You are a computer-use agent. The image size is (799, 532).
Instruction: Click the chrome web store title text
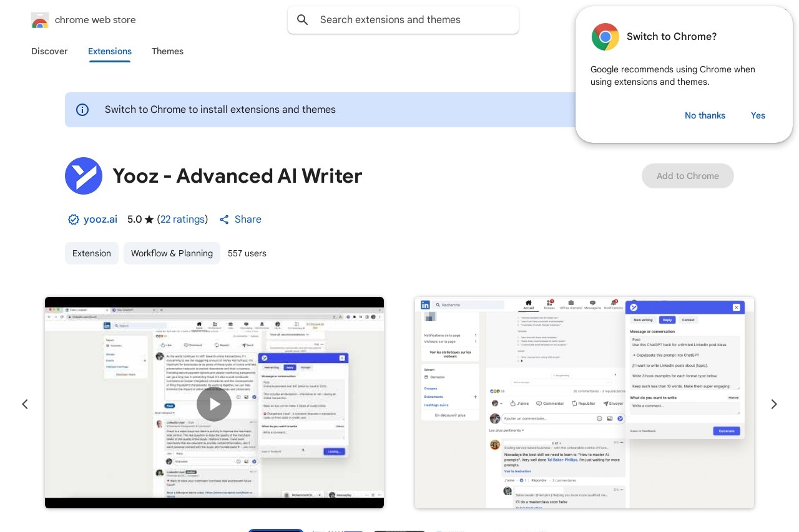pyautogui.click(x=96, y=20)
